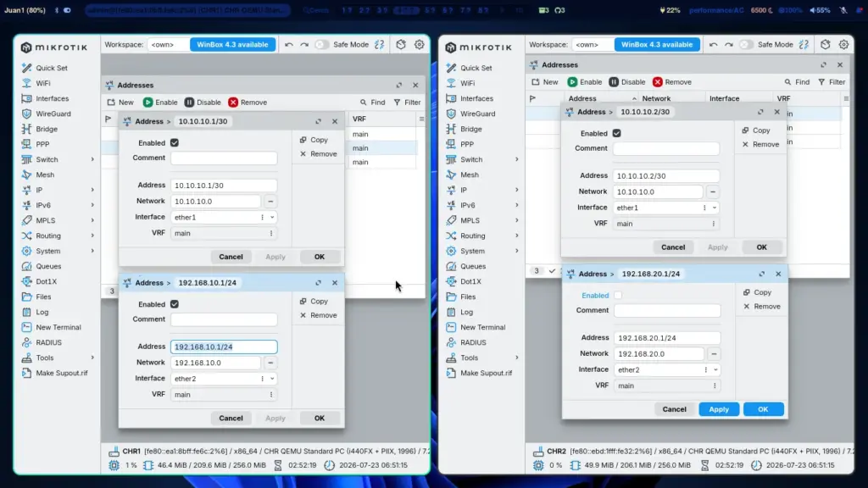Click the red Remove icon in CHR1 Addresses
868x488 pixels.
(x=233, y=103)
